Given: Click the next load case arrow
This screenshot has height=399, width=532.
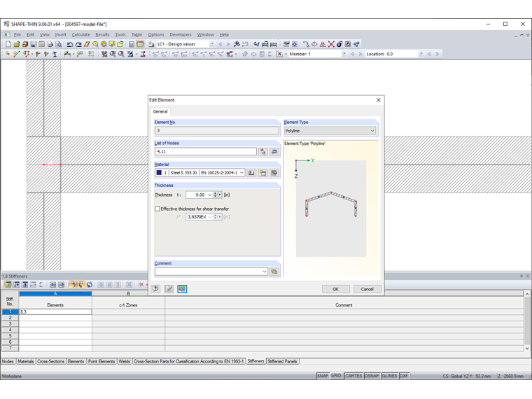Looking at the screenshot, I should [228, 44].
